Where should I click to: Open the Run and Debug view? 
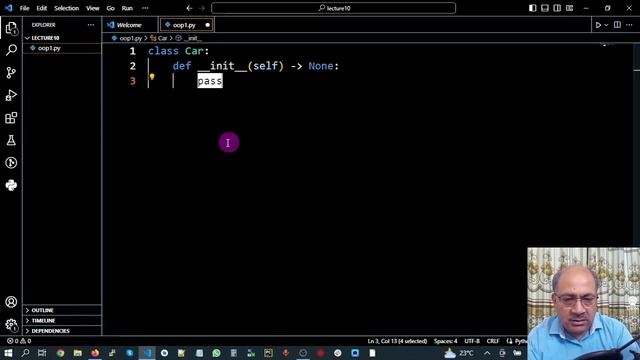click(x=11, y=95)
